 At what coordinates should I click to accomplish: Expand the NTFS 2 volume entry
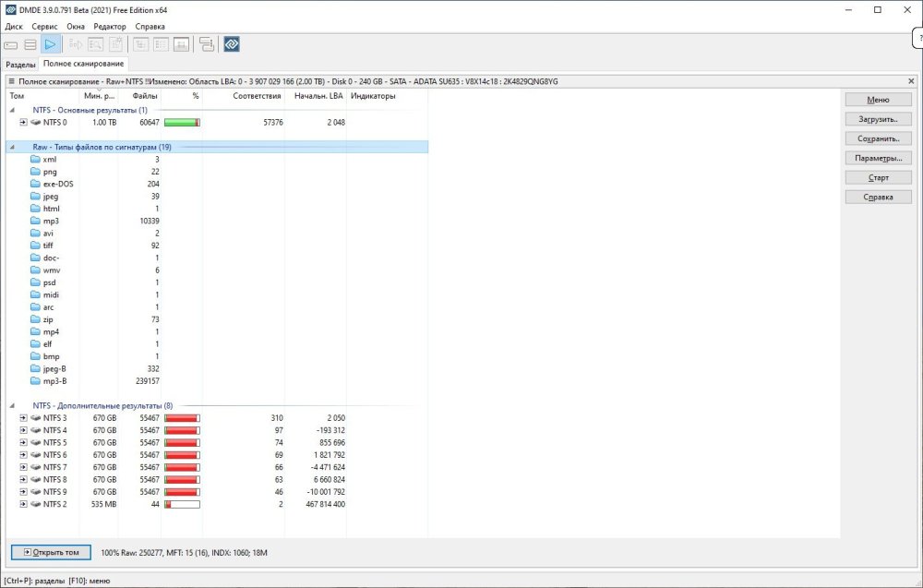[x=24, y=504]
